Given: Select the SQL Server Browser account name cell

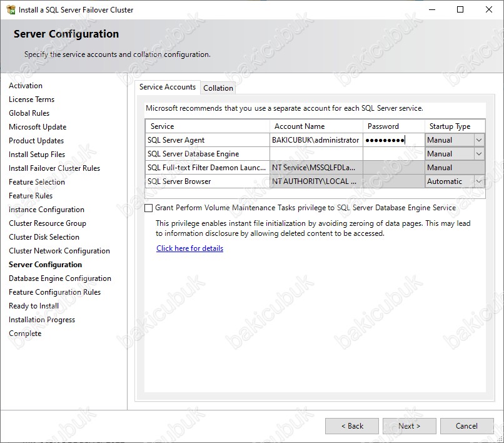Looking at the screenshot, I should click(x=316, y=181).
